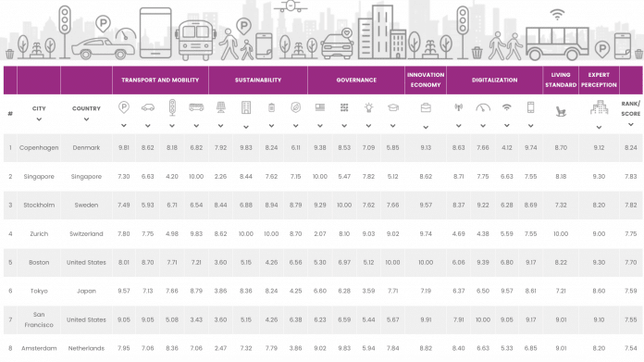
Task: Click the Japan country cell
Action: click(x=86, y=291)
